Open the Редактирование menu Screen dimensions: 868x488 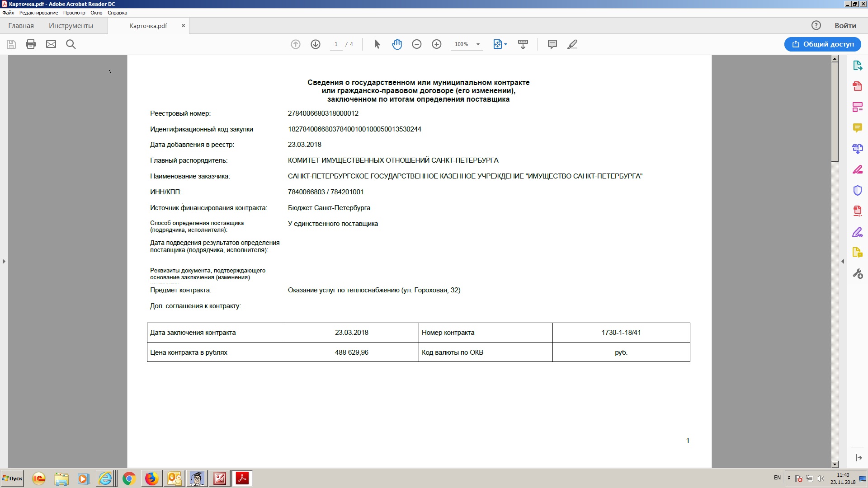point(38,13)
